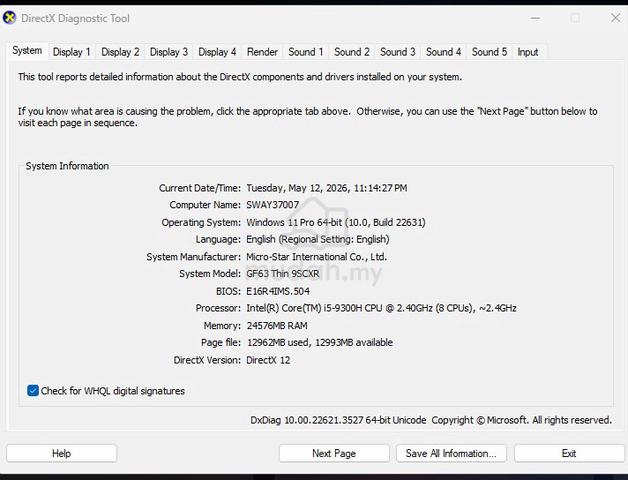Image resolution: width=628 pixels, height=480 pixels.
Task: Open the Sound 1 tab
Action: (306, 52)
